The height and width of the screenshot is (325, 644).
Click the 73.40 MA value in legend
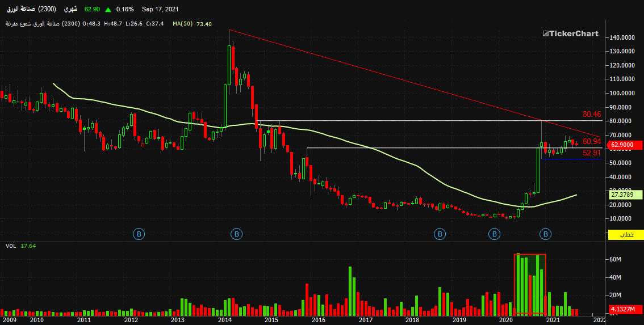204,24
